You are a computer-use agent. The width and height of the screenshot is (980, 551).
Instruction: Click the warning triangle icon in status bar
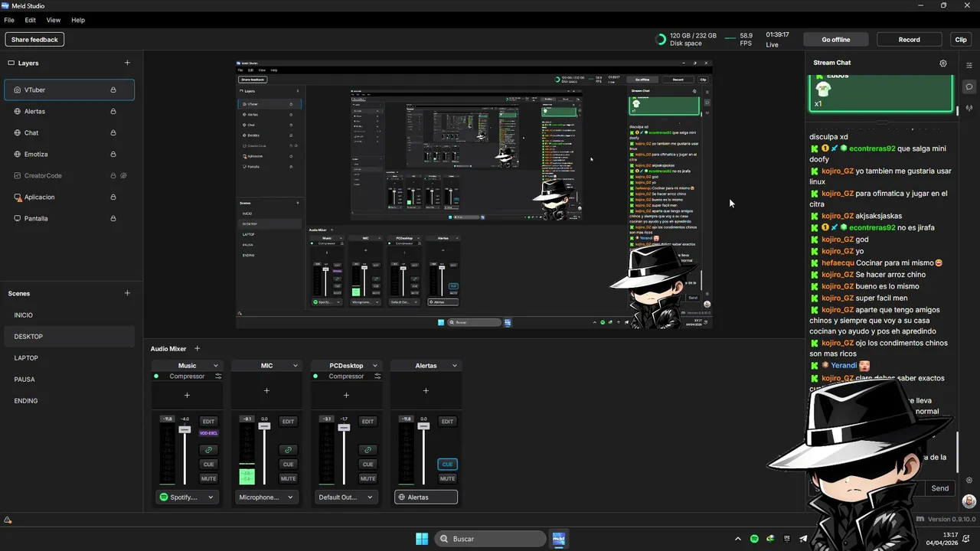[8, 520]
